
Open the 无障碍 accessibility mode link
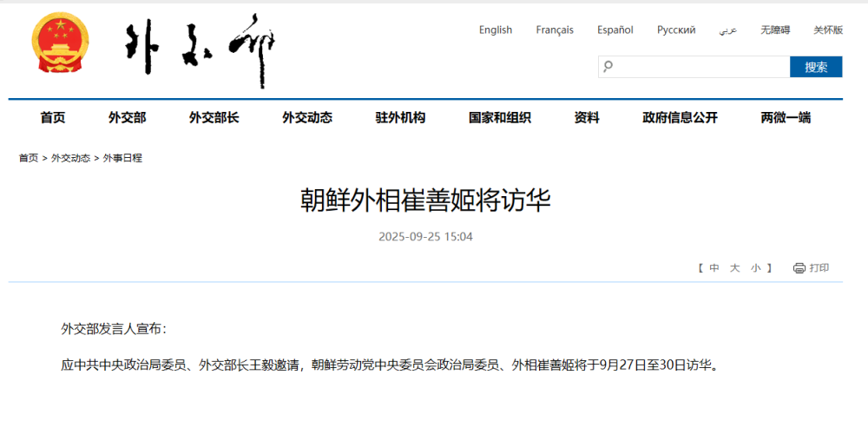[x=775, y=30]
